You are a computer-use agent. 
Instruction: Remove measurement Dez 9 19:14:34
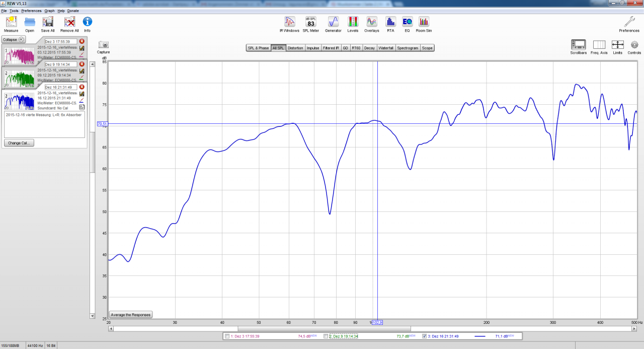tap(82, 64)
